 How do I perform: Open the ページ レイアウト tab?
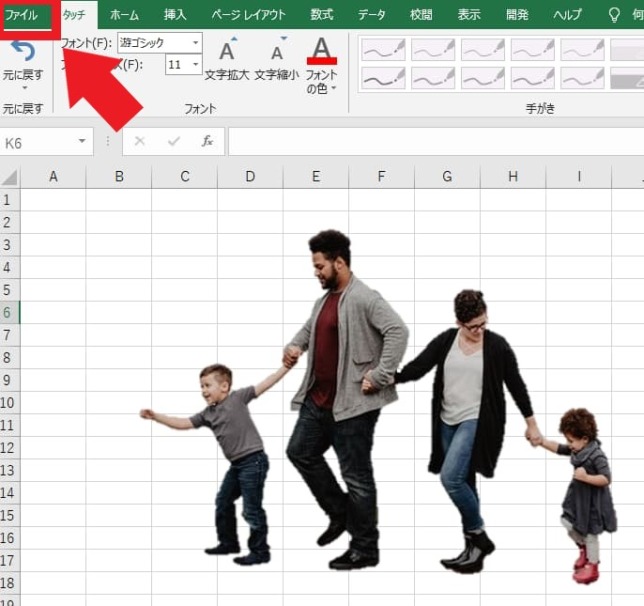[248, 15]
